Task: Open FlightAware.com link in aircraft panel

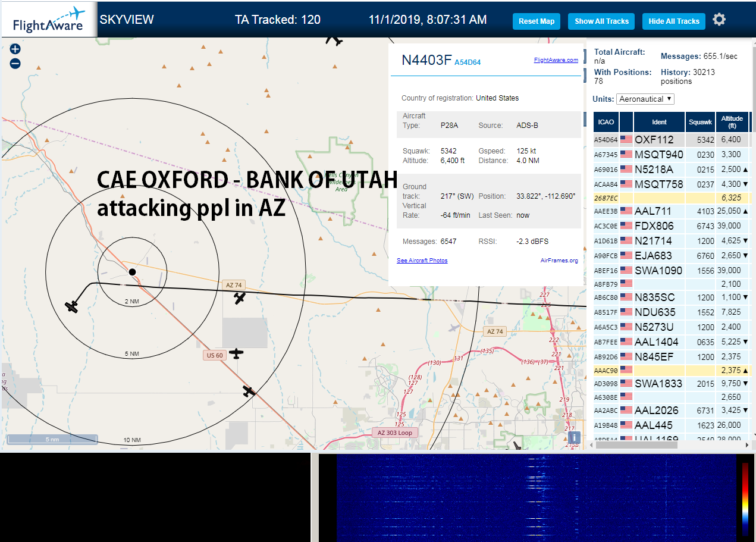Action: (556, 60)
